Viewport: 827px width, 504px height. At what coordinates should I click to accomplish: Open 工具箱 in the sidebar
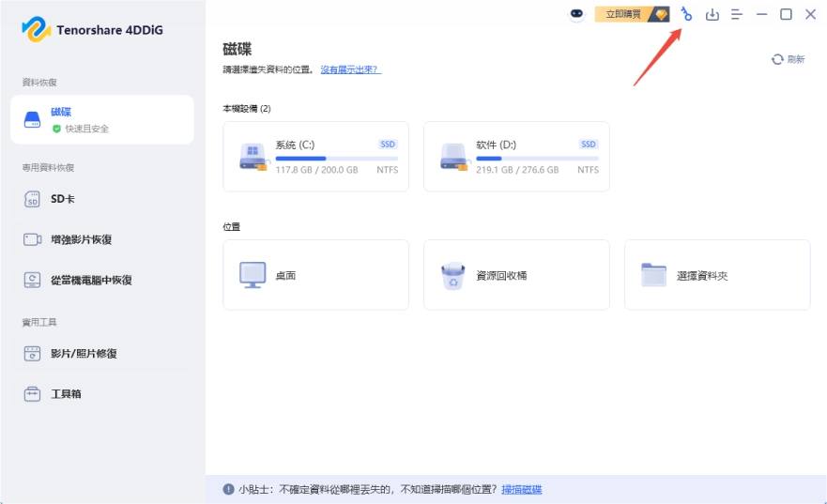point(102,394)
